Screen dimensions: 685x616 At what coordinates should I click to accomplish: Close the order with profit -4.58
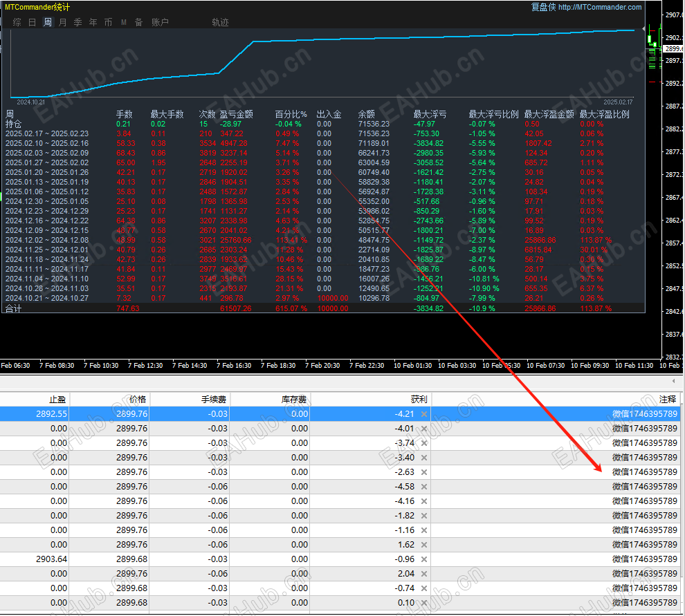coord(423,486)
